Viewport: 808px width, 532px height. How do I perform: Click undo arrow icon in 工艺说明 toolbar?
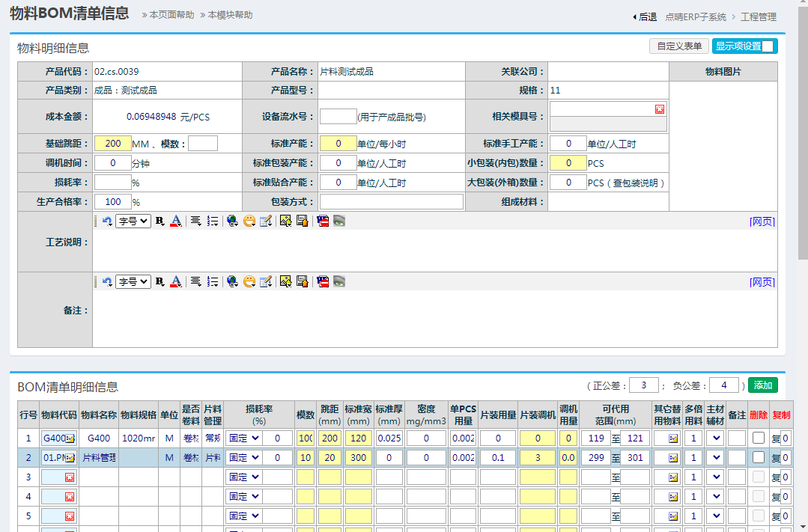[107, 221]
